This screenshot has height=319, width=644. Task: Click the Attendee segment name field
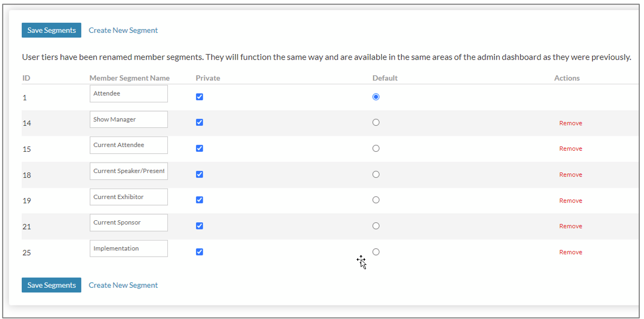tap(128, 94)
